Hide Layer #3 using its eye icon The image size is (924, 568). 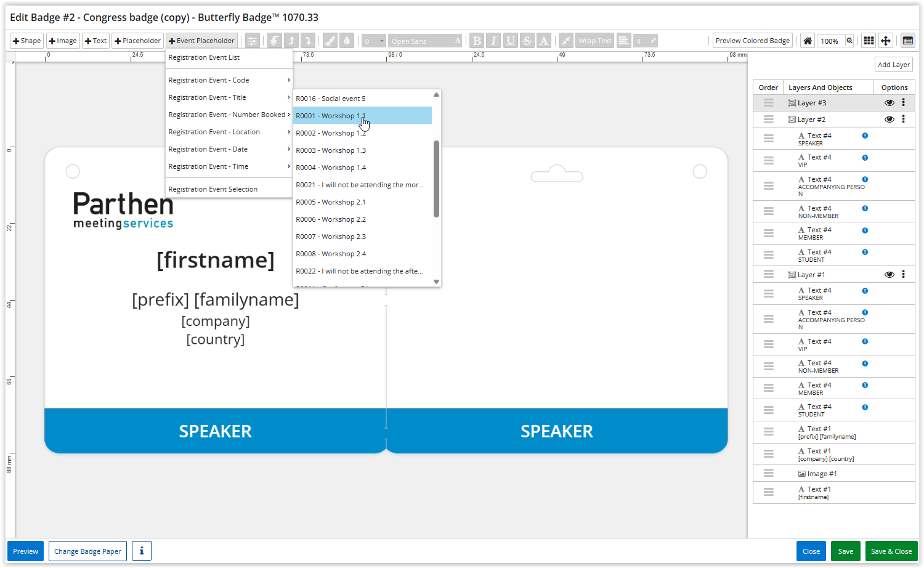[x=889, y=103]
